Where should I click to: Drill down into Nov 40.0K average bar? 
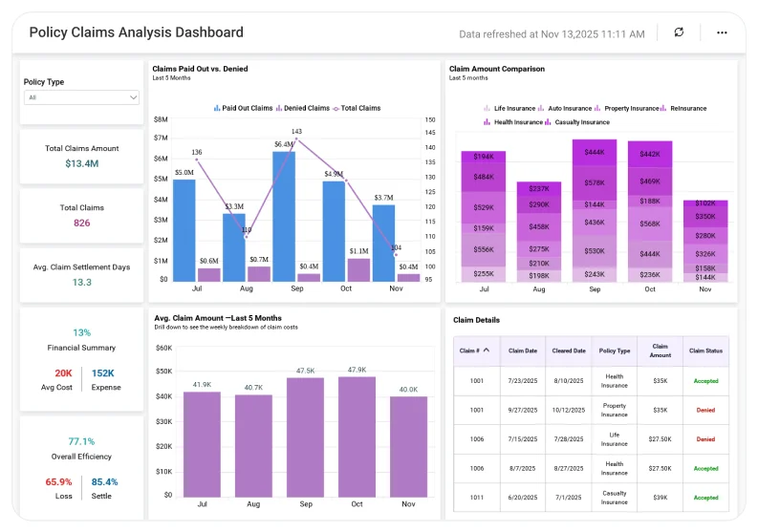(x=408, y=447)
